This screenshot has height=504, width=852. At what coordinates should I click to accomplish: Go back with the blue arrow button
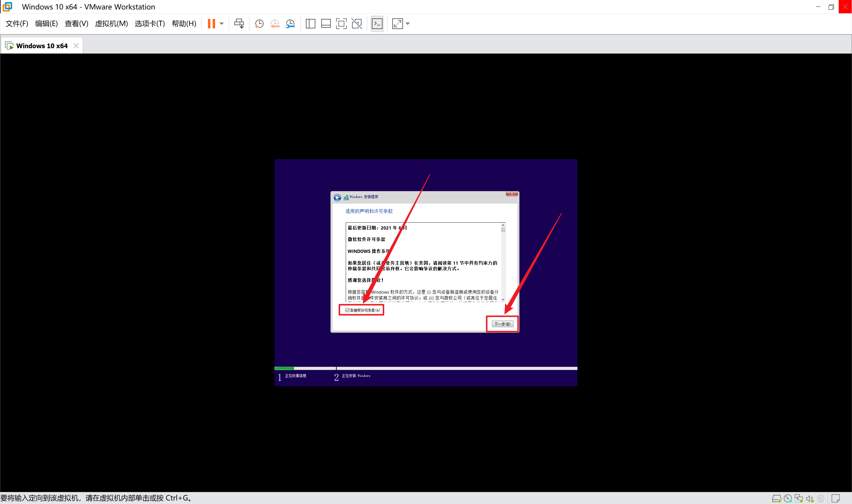point(337,198)
